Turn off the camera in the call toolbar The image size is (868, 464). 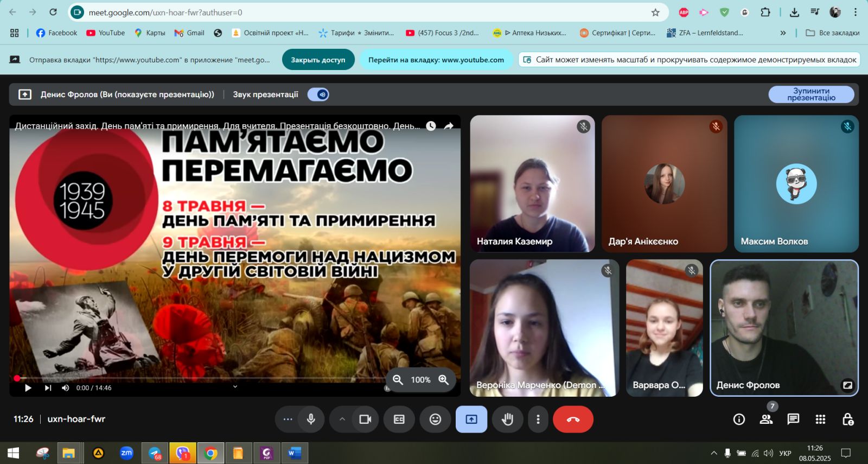point(365,419)
